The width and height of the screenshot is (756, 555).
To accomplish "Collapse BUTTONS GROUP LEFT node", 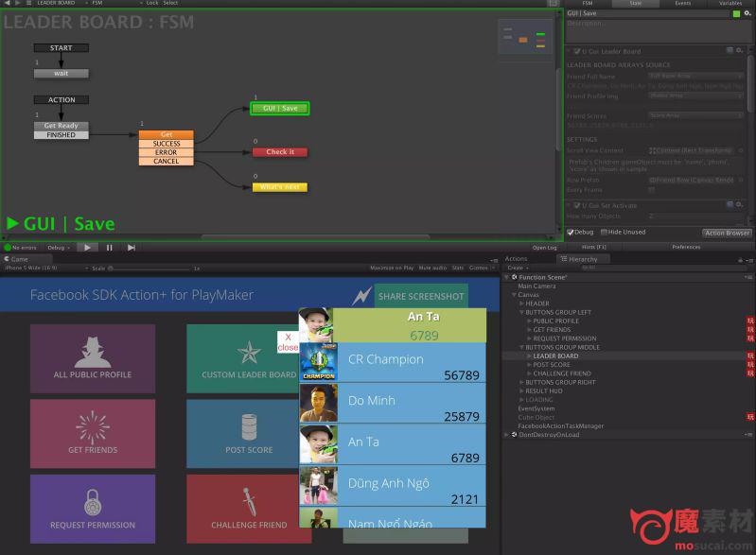I will [x=521, y=312].
